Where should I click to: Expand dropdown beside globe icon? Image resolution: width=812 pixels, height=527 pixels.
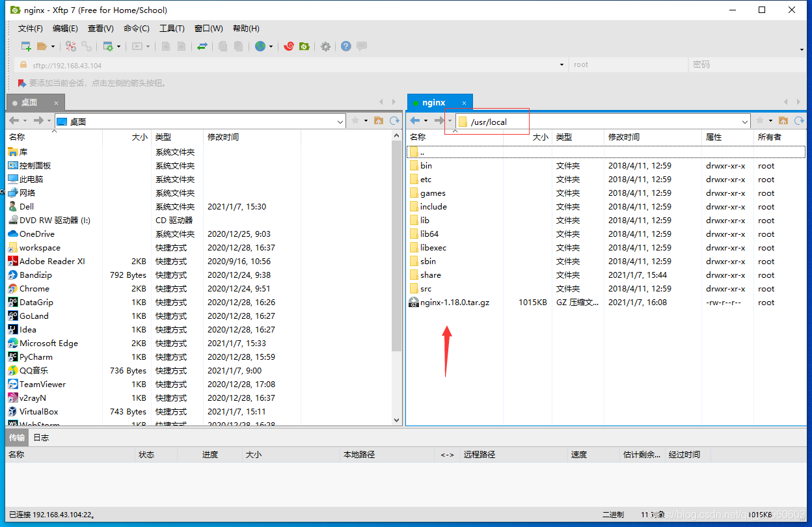[x=271, y=47]
